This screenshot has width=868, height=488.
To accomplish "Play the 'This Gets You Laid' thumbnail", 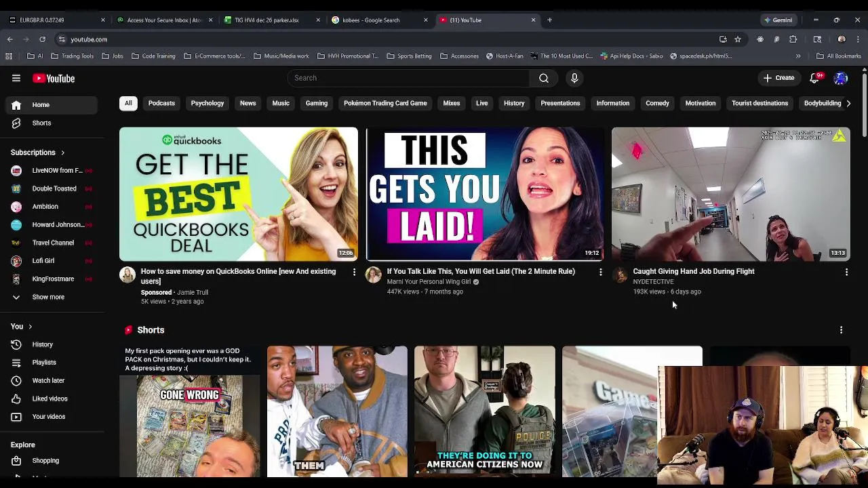I will point(485,194).
